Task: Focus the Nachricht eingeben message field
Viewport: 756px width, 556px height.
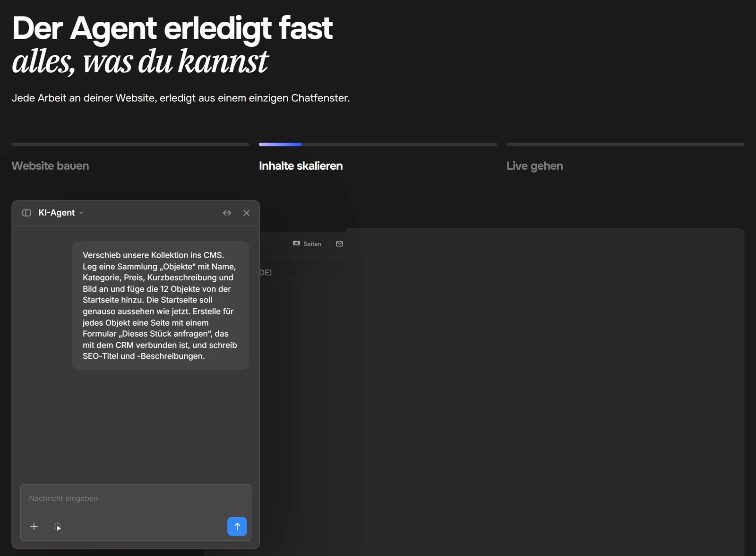Action: point(136,498)
